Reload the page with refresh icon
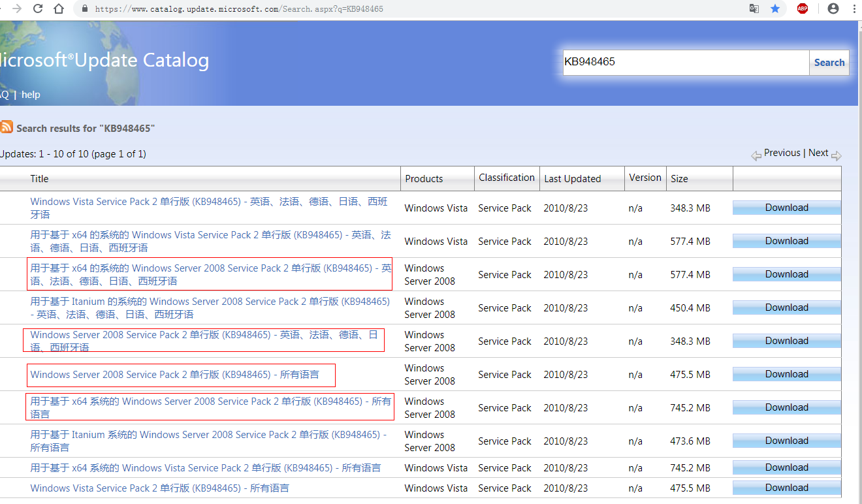Viewport: 862px width, 504px height. coord(38,8)
